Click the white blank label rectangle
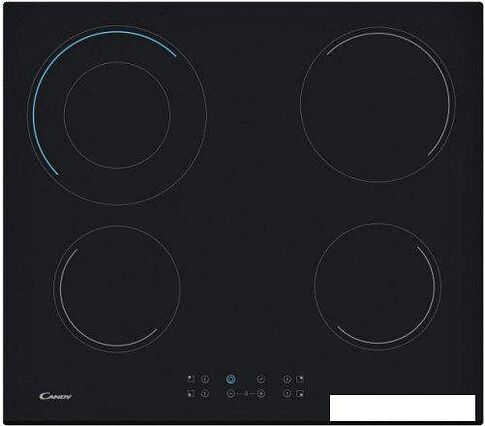Image resolution: width=485 pixels, height=426 pixels. point(402,408)
